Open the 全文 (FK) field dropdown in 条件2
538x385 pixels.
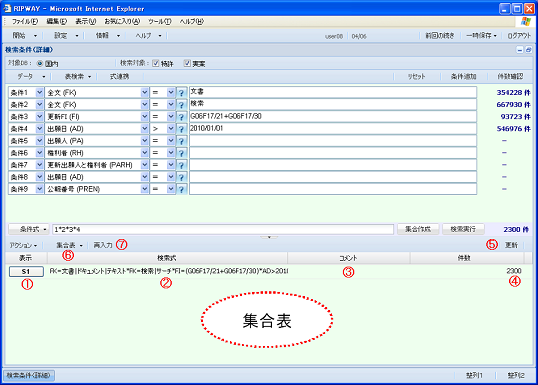click(144, 105)
